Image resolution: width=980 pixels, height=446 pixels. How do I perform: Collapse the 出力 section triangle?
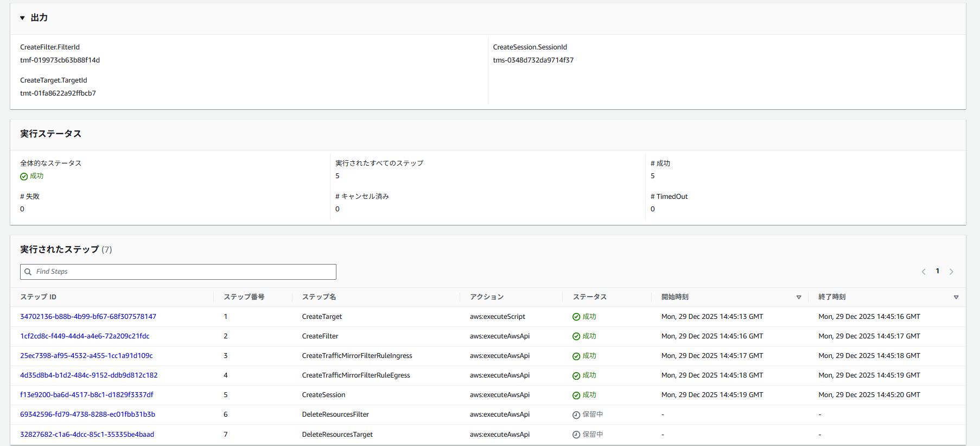[x=22, y=18]
